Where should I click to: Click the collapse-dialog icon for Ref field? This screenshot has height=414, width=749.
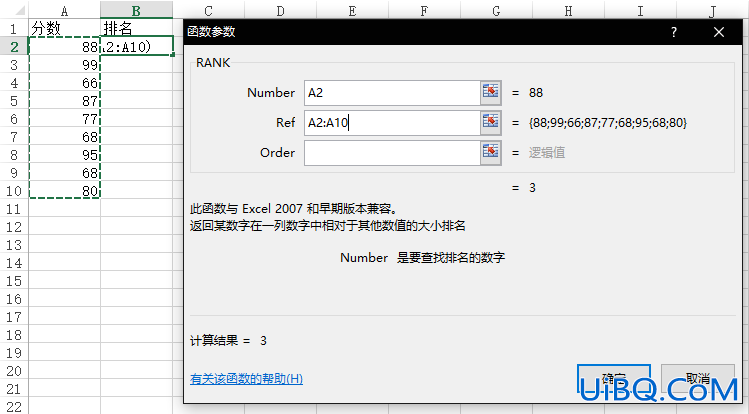pyautogui.click(x=491, y=123)
